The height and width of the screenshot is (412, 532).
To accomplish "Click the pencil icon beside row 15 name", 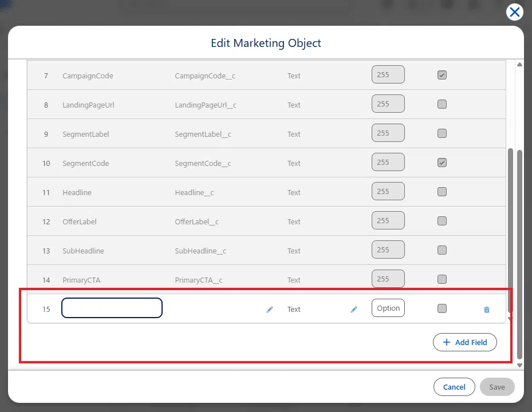I will [x=270, y=309].
